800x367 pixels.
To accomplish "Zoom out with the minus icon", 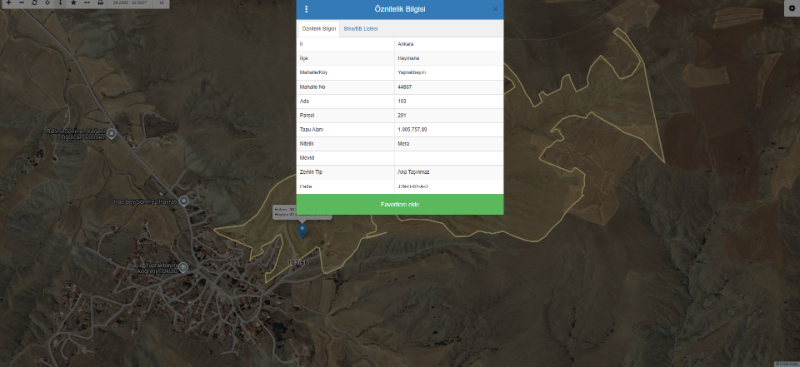I will (x=21, y=3).
